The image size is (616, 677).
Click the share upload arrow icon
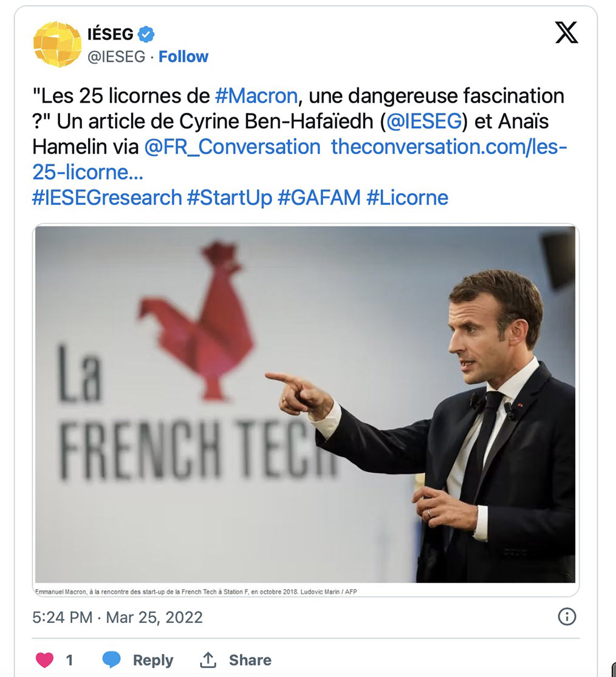click(208, 659)
